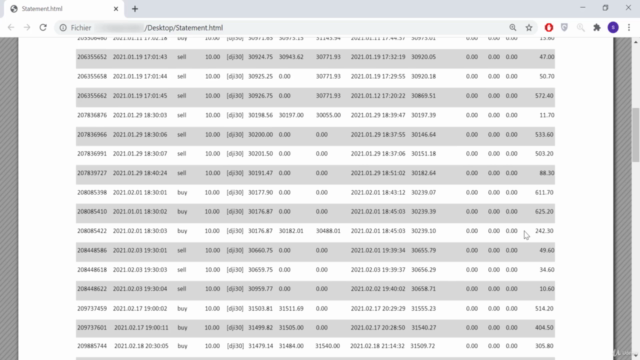Select ticket number 206355658
This screenshot has height=360, width=640.
92,76
